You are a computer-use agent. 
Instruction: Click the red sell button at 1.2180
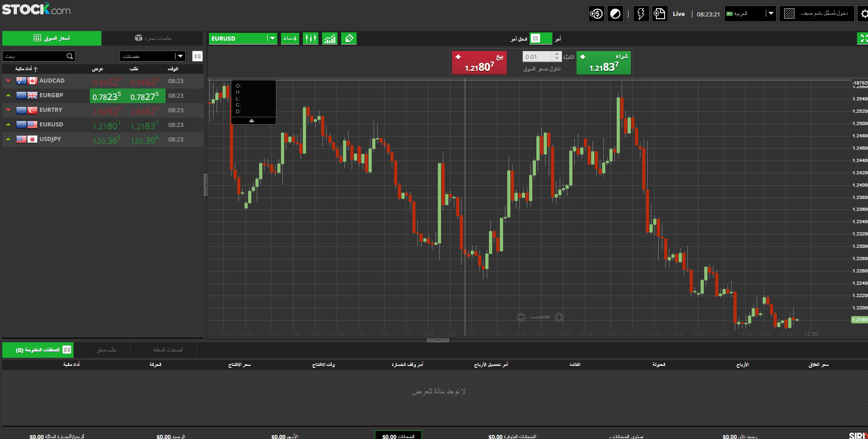pyautogui.click(x=479, y=63)
